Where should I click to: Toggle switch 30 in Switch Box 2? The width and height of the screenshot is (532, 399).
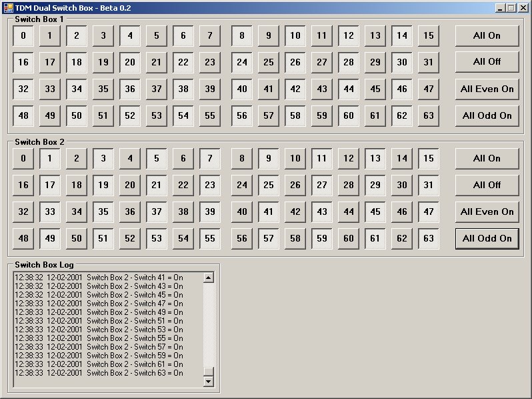pos(402,185)
